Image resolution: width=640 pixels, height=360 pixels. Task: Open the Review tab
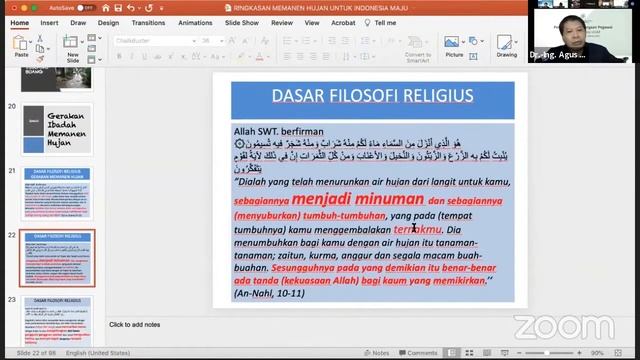click(x=282, y=23)
